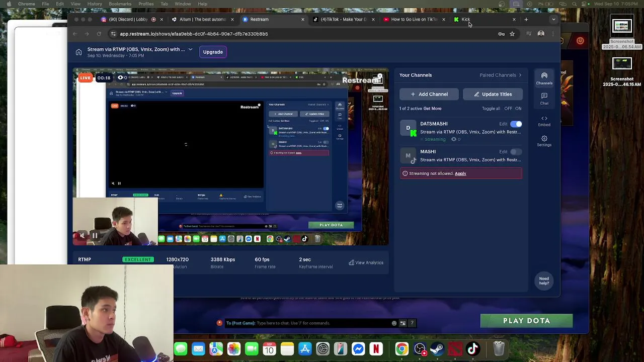Open Messages from the Dock

click(181, 349)
